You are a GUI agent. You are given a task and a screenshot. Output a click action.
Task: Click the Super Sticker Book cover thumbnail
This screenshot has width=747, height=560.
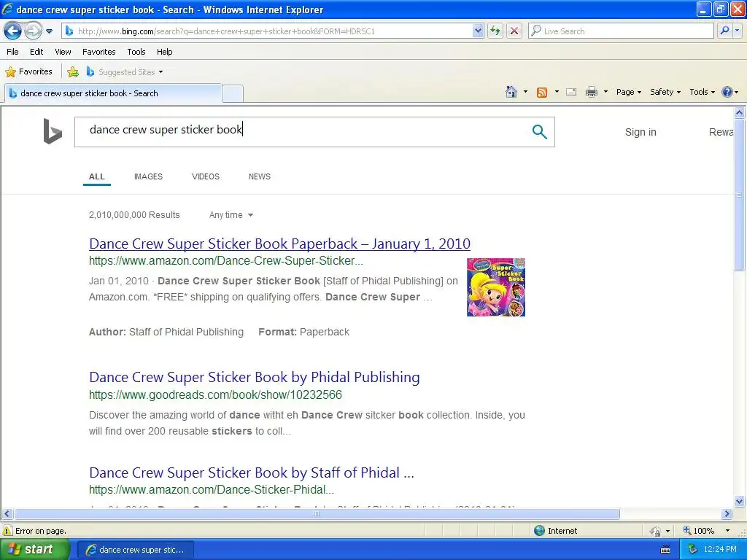496,287
